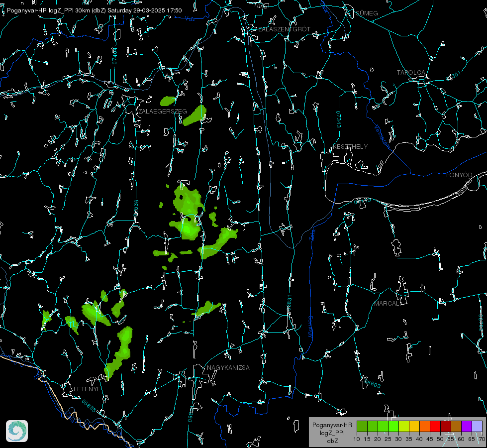The width and height of the screenshot is (487, 448).
Task: Click the legend tick value 65
Action: (472, 439)
